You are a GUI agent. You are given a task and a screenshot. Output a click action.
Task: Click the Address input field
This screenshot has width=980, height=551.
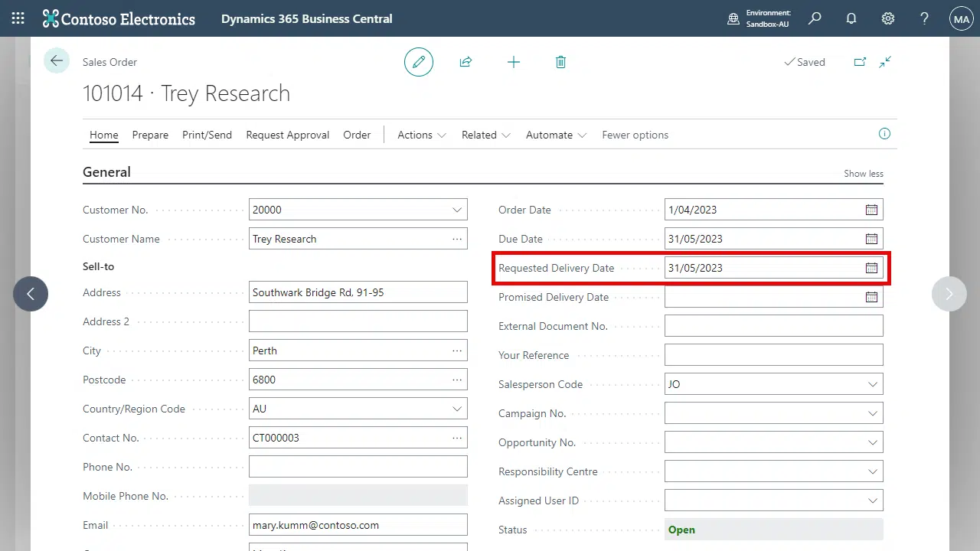tap(358, 292)
